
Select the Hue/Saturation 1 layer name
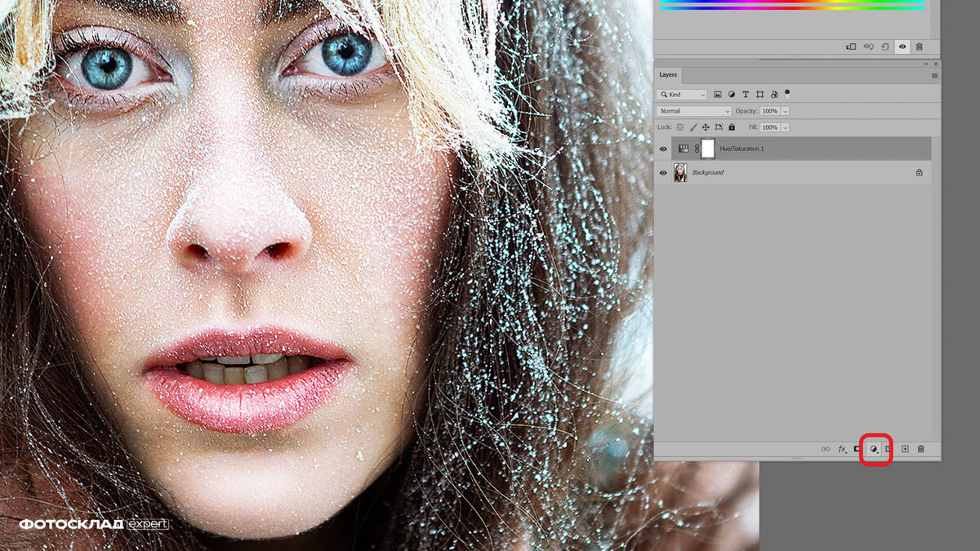742,149
